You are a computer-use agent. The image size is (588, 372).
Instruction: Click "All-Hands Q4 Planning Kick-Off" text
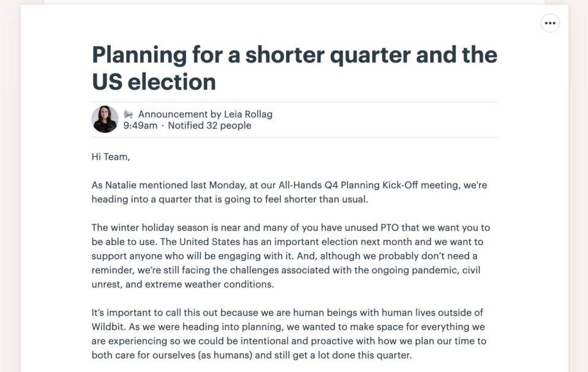coord(348,185)
